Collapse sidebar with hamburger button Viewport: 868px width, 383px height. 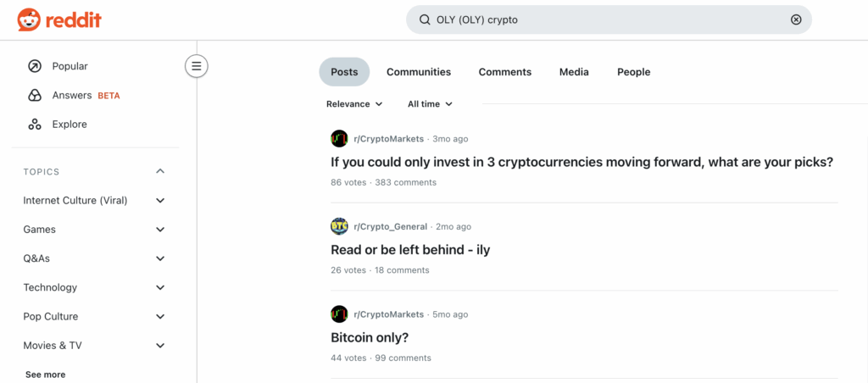click(197, 65)
